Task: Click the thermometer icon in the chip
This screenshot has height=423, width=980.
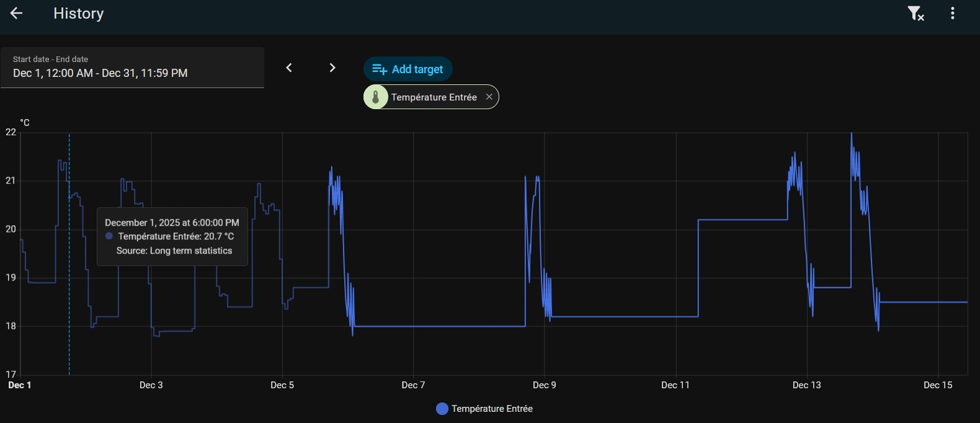Action: (375, 97)
